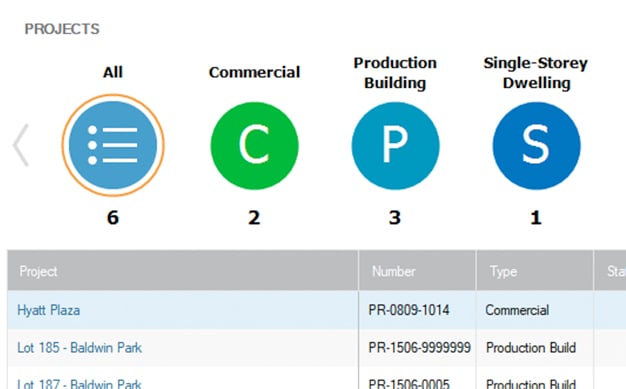Image resolution: width=626 pixels, height=389 pixels.
Task: Click the Single-Storey Dwelling category label
Action: coord(536,73)
